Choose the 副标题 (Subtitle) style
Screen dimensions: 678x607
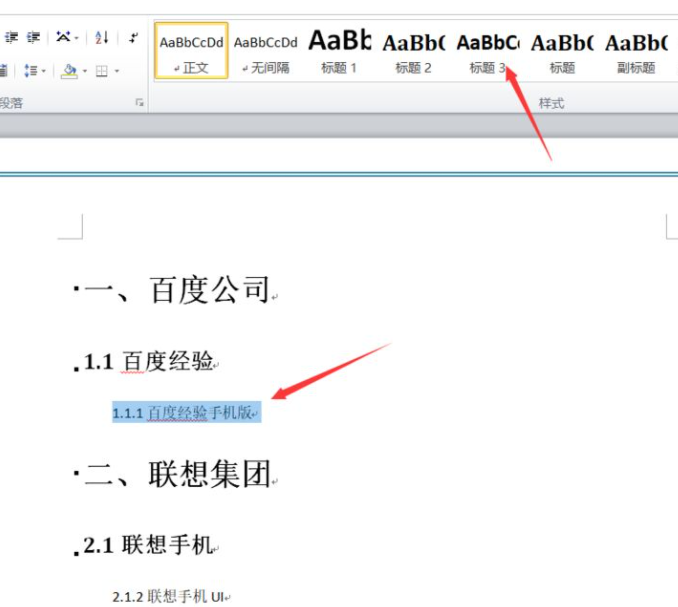635,51
